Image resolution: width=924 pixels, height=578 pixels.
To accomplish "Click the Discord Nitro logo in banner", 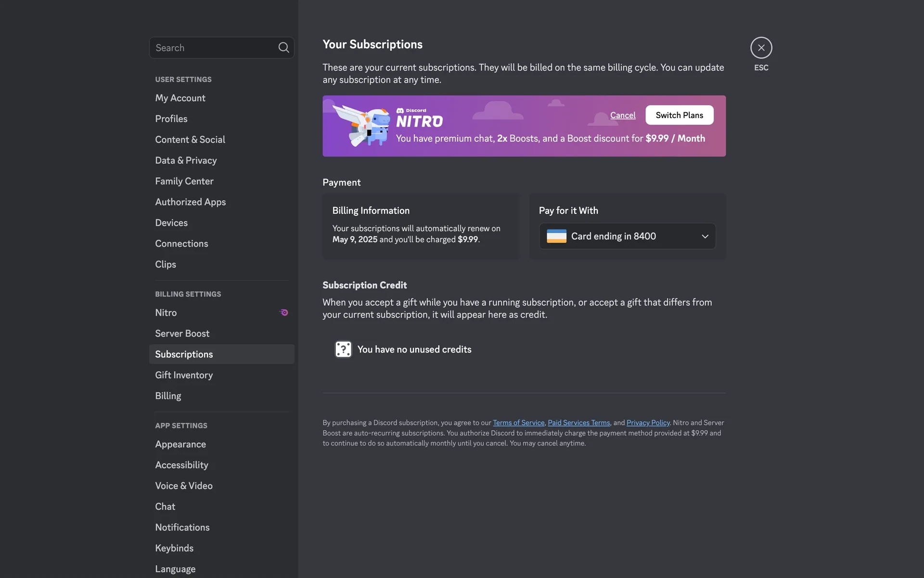I will [x=419, y=118].
